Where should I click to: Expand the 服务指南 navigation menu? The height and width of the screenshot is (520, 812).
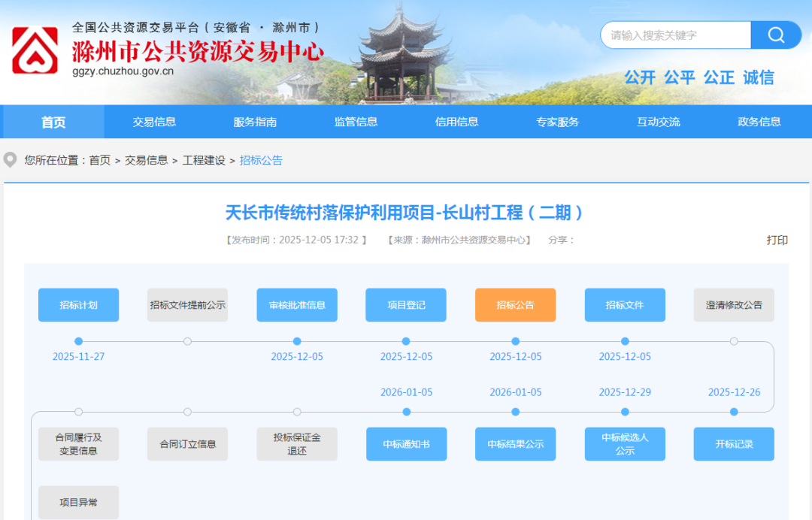[x=254, y=121]
